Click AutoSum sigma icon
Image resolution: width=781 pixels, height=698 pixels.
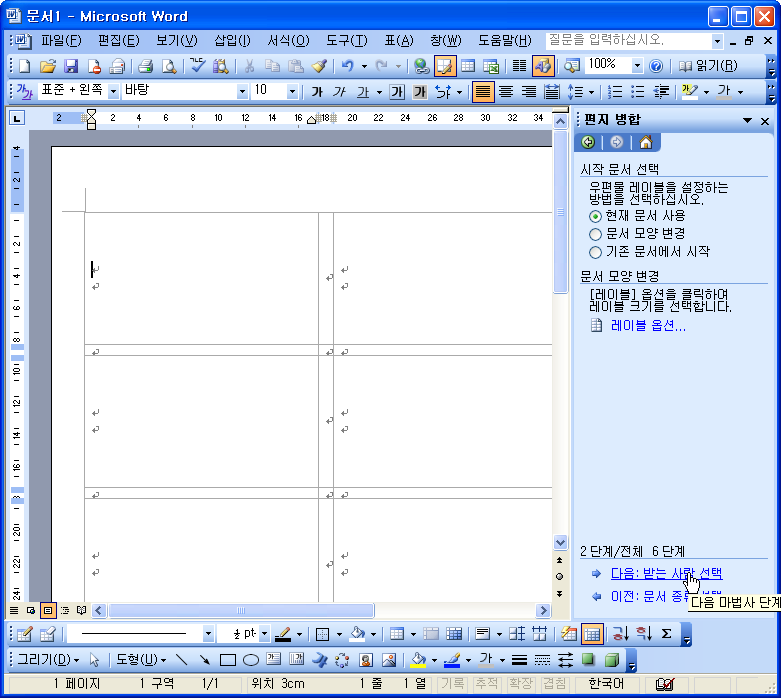[666, 634]
